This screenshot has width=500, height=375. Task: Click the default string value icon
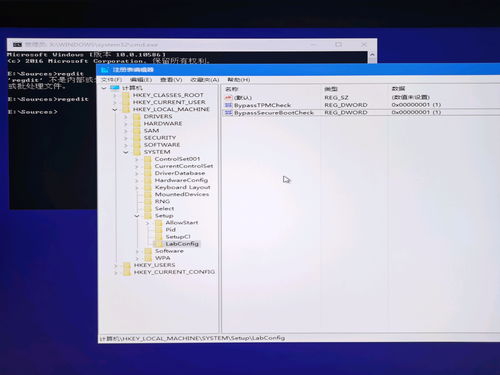click(228, 98)
